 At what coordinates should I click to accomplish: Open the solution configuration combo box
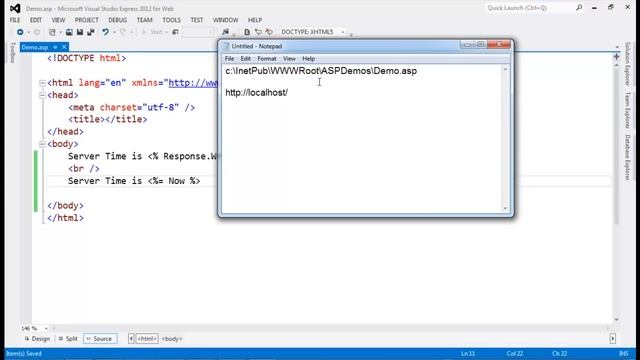198,32
